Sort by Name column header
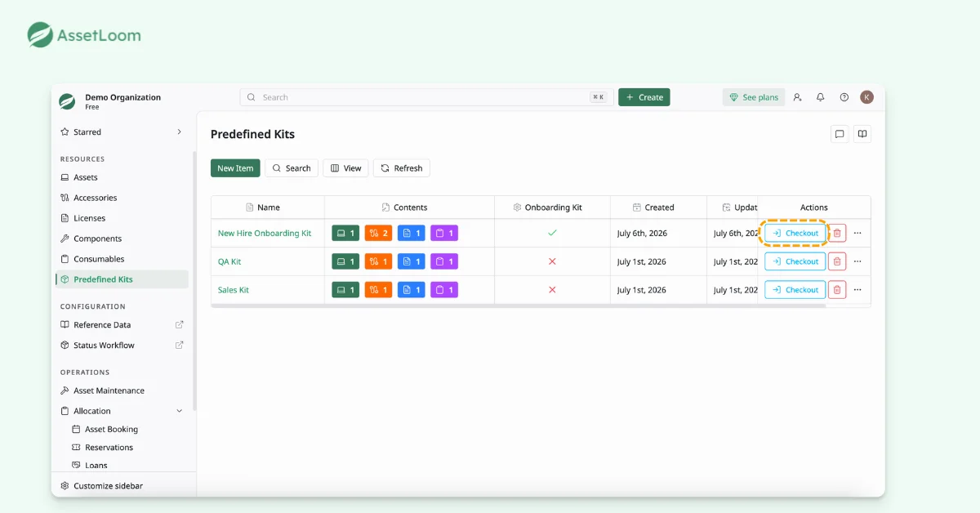Viewport: 980px width, 513px height. pos(268,207)
